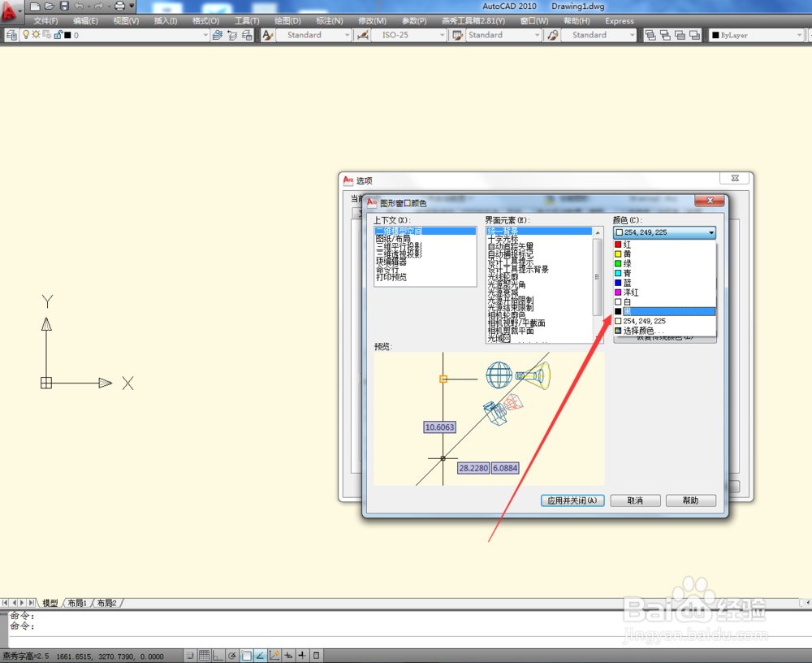
Task: Toggle Polar tracking in status bar
Action: click(232, 656)
